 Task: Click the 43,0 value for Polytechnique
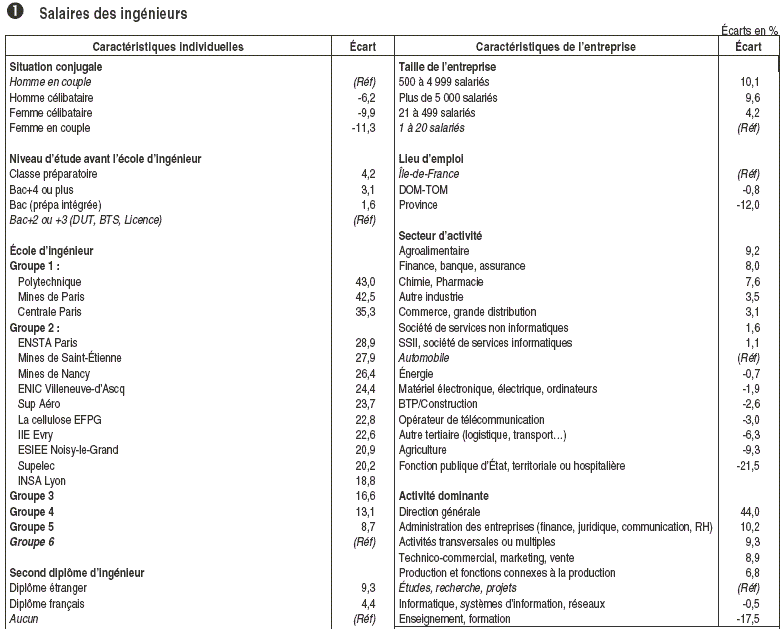click(x=366, y=282)
